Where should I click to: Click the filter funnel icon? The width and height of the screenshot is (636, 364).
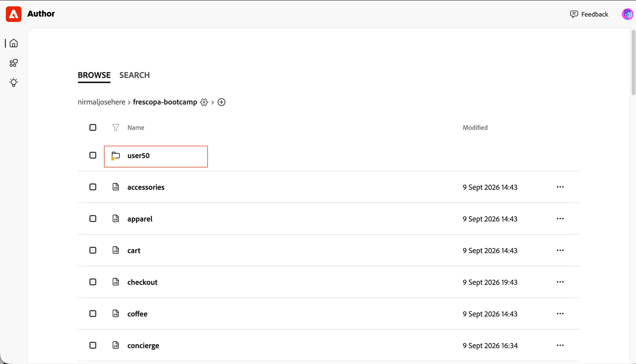pos(116,127)
